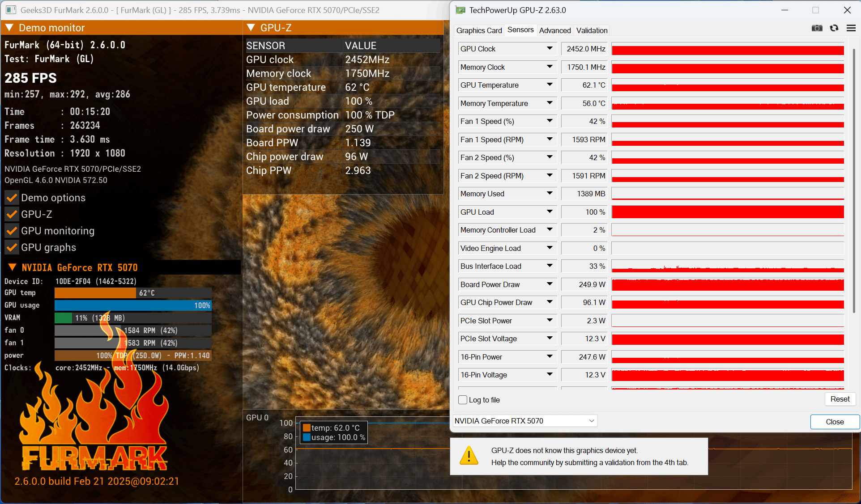
Task: Toggle the GPU monitoring checkbox
Action: (x=12, y=231)
